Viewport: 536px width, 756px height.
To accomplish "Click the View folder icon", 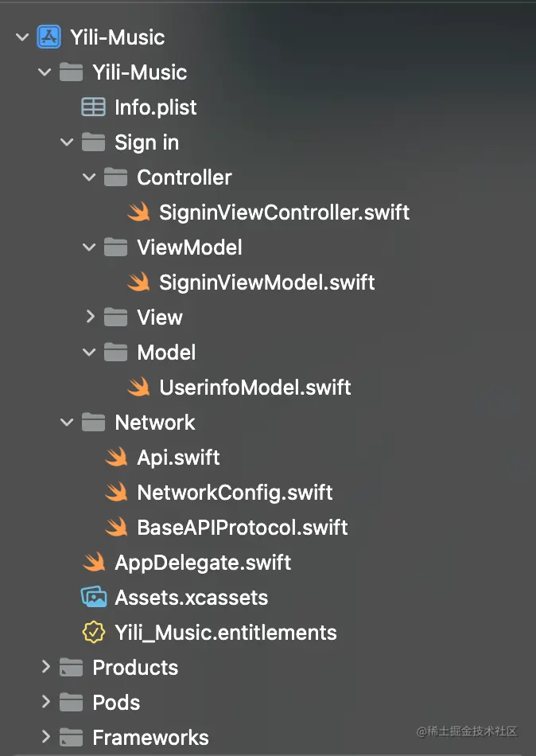I will (115, 318).
